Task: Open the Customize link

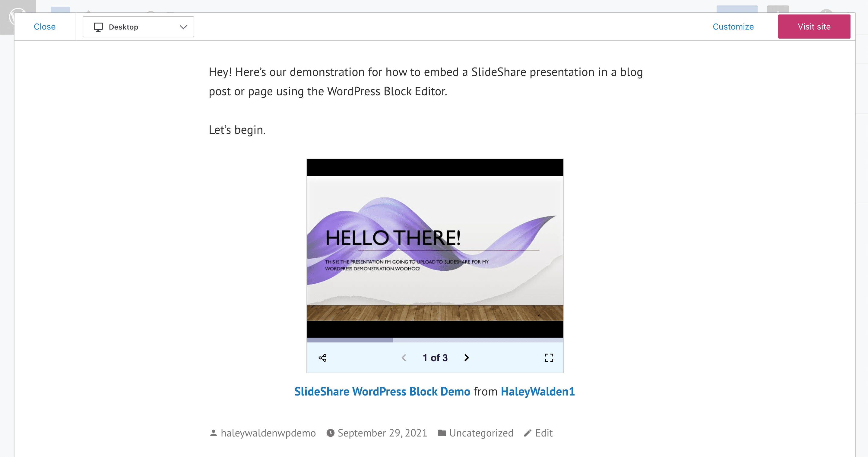Action: [733, 27]
